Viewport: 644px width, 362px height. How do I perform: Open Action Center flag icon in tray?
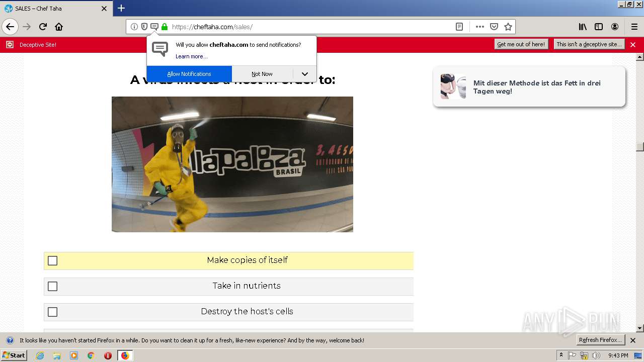[572, 355]
